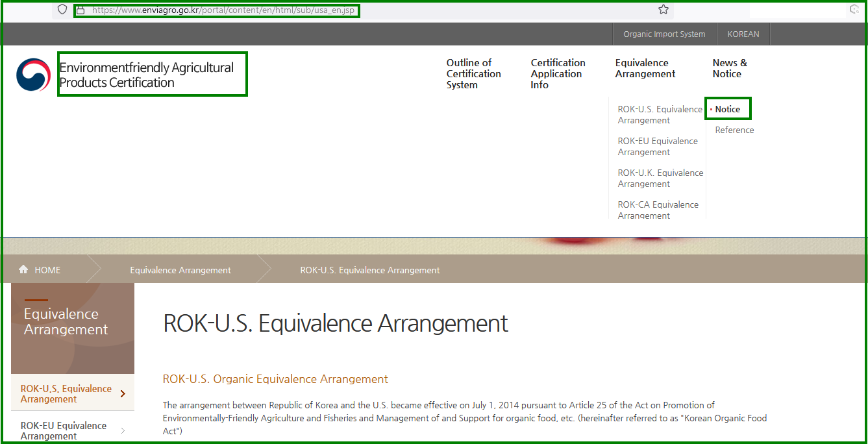This screenshot has width=868, height=444.
Task: Click the extension icon at browser top right
Action: [x=854, y=10]
